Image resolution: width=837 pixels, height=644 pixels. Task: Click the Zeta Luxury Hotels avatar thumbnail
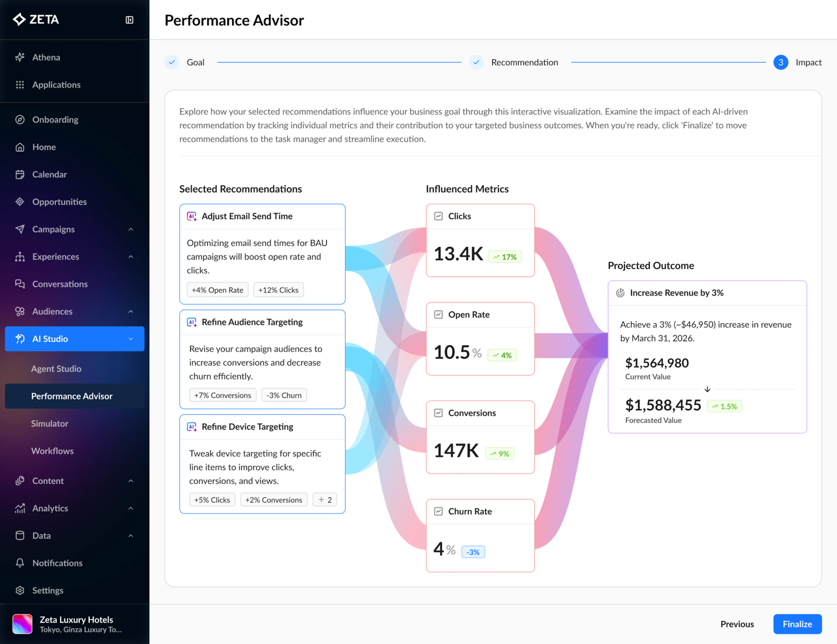[22, 624]
